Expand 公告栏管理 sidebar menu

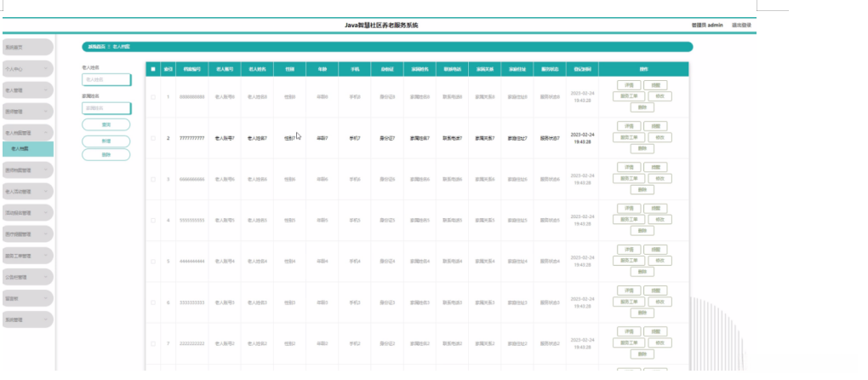[28, 276]
